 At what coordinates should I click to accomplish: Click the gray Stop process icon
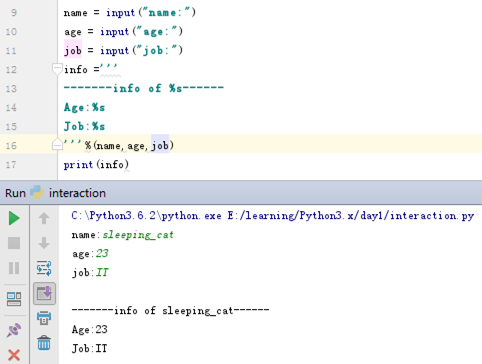coord(14,243)
